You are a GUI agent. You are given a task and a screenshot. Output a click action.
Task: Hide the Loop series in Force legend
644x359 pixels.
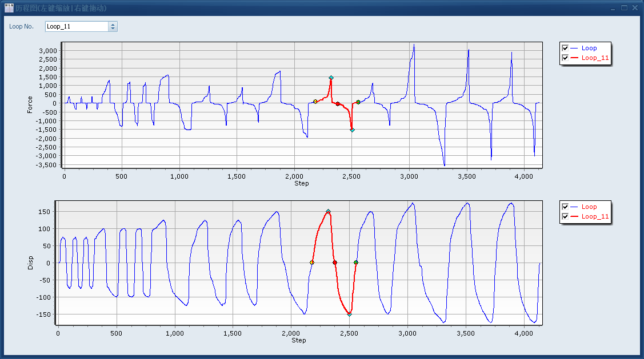coord(565,49)
